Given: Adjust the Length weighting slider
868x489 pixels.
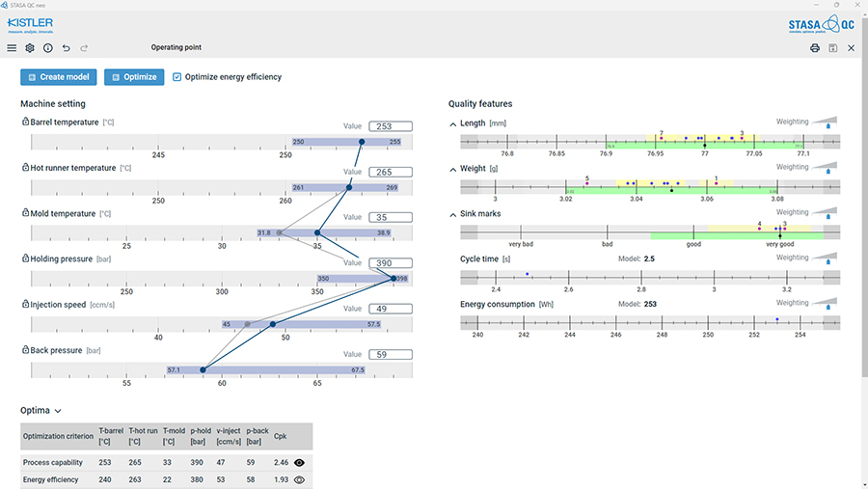Looking at the screenshot, I should (827, 124).
